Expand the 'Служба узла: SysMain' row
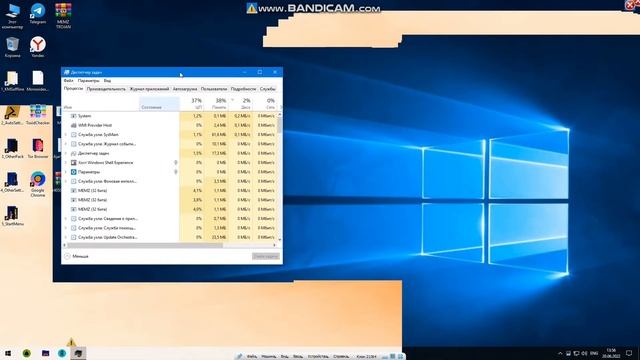640x360 pixels. tap(66, 135)
